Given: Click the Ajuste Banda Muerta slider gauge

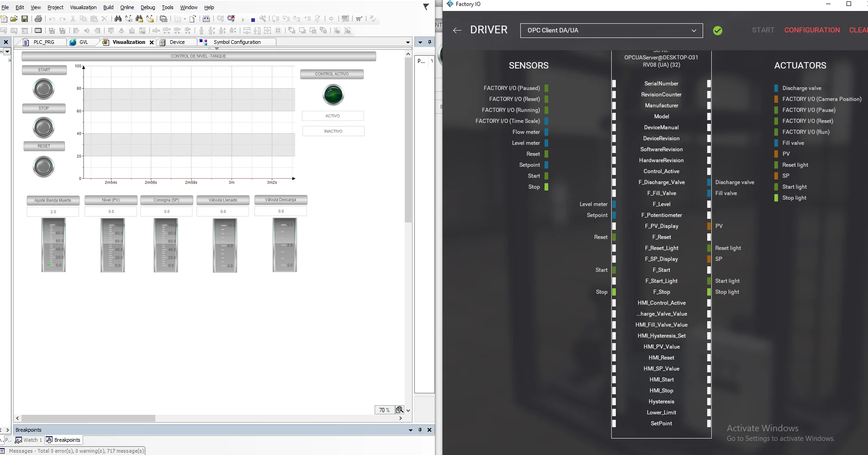Looking at the screenshot, I should click(53, 245).
